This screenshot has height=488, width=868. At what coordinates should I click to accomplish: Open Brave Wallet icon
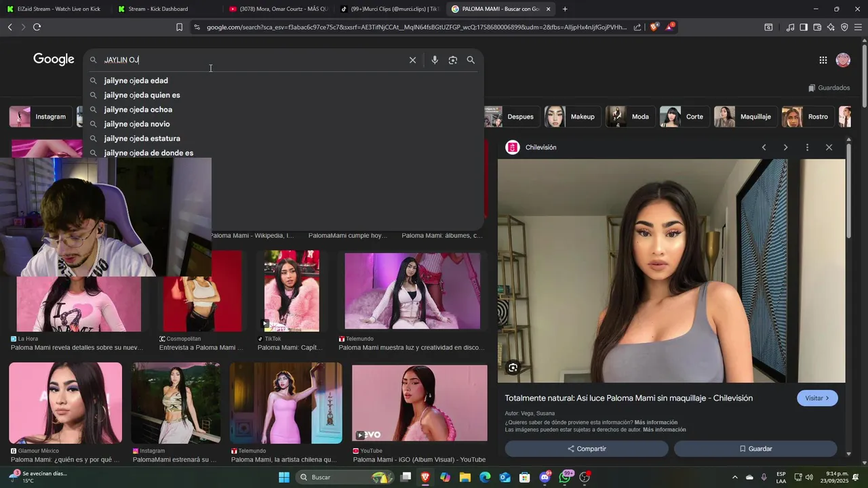817,27
